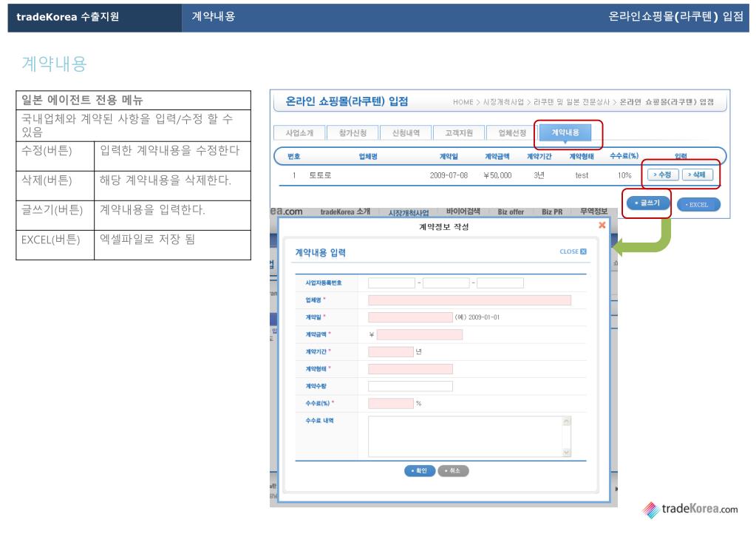756x534 pixels.
Task: Open 바이어검색 menu item
Action: [x=463, y=212]
